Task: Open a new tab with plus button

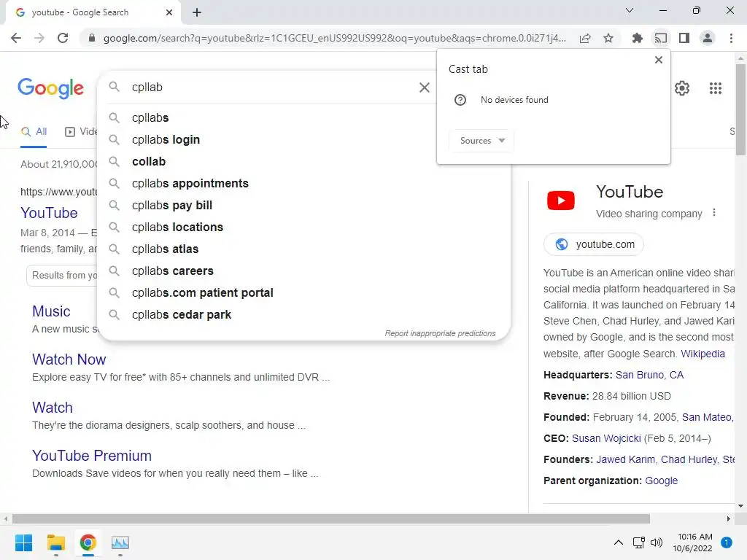Action: (x=197, y=12)
